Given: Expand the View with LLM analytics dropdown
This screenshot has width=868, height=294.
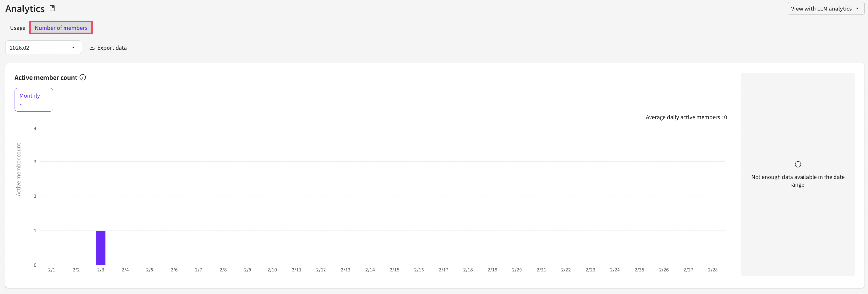Looking at the screenshot, I should [821, 9].
